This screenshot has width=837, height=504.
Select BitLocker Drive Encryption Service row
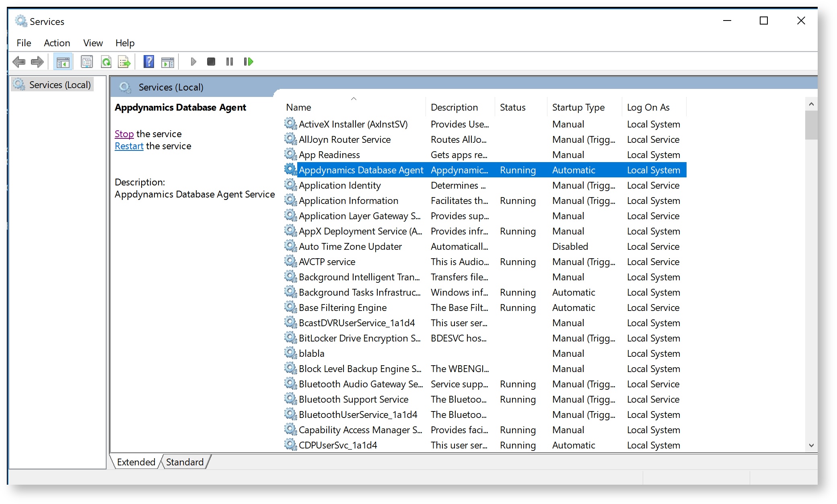(x=485, y=338)
